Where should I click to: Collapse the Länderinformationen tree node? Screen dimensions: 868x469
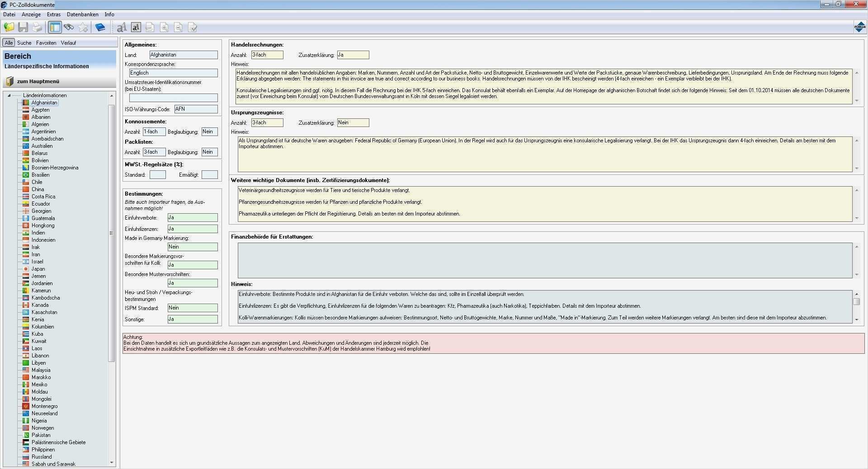(9, 95)
